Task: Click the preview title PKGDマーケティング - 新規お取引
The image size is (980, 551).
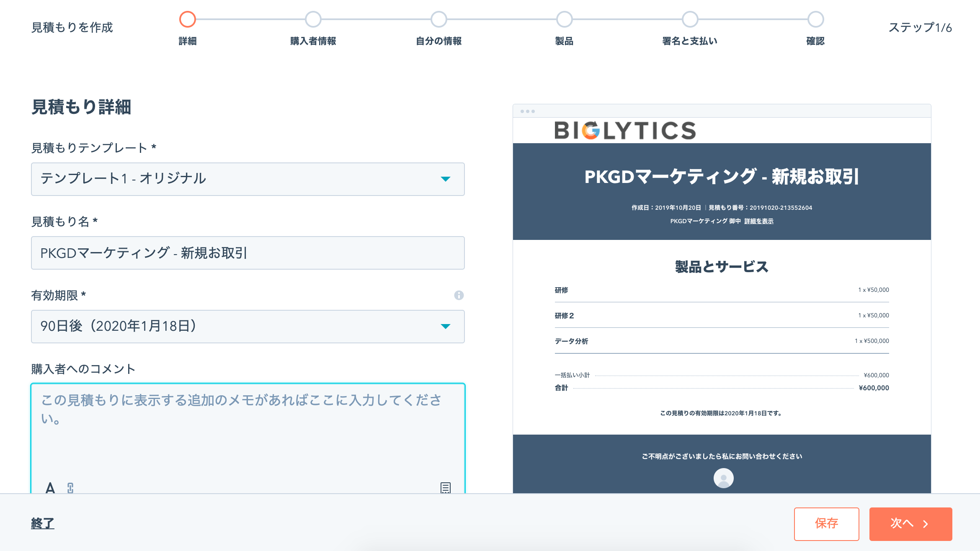Action: click(x=722, y=176)
